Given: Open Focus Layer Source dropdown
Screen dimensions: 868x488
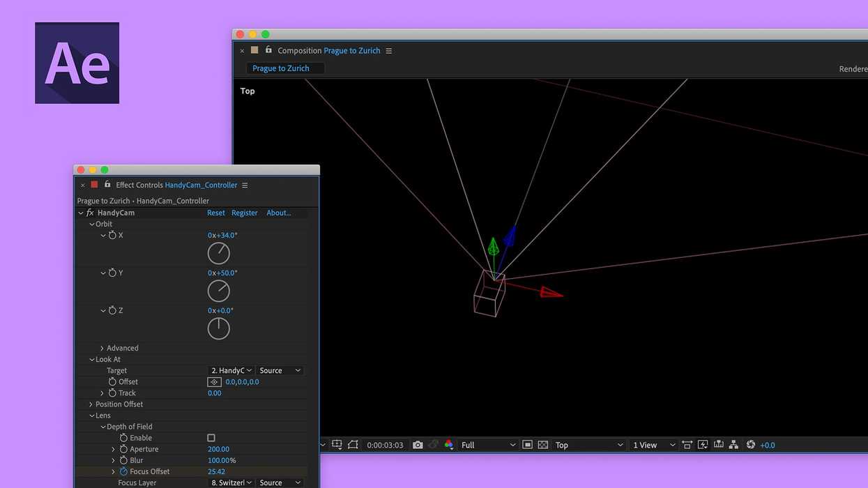Looking at the screenshot, I should click(280, 482).
